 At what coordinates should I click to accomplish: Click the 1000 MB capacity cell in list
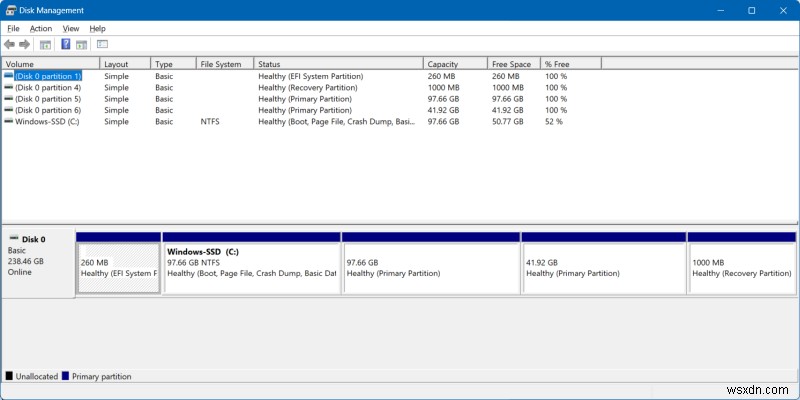pos(443,87)
